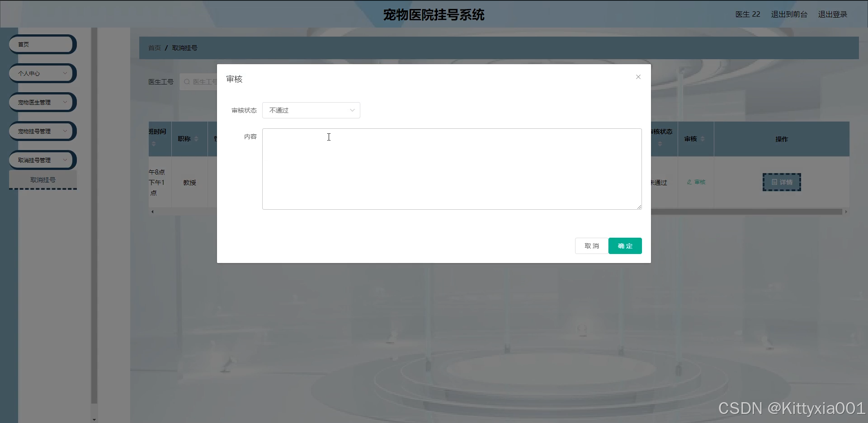Expand the 个人中心 sidebar menu

click(42, 73)
